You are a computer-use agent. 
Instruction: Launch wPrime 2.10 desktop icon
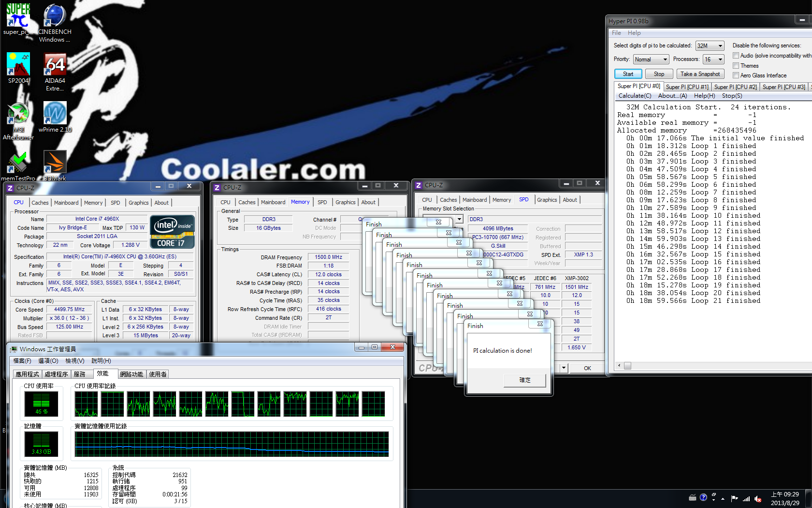[55, 117]
